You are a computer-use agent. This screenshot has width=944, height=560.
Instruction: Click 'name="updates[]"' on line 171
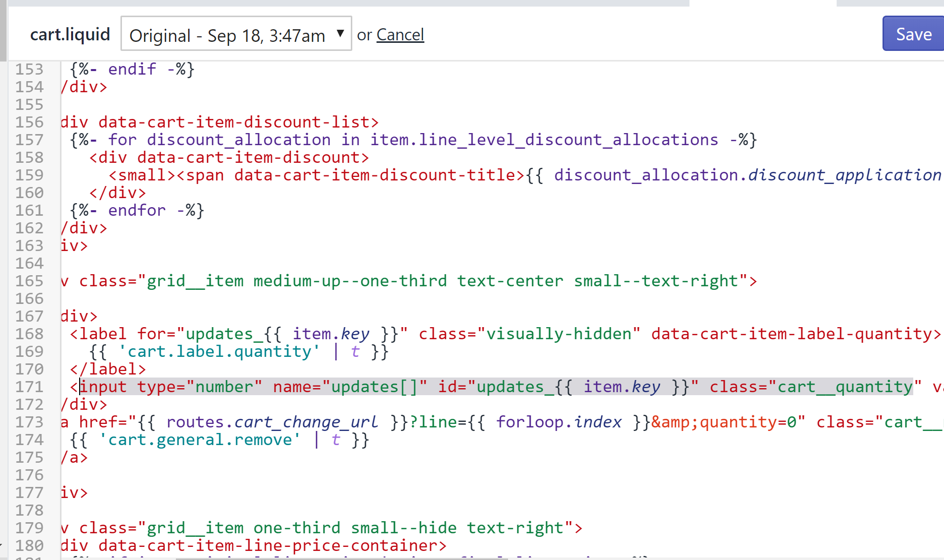pos(350,387)
